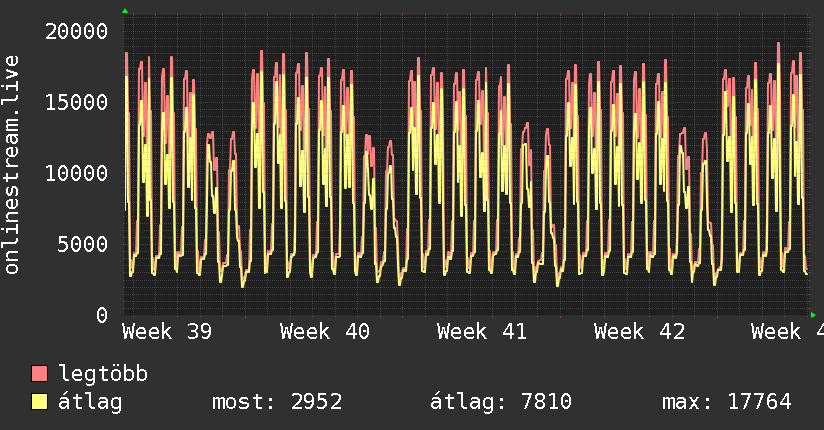Click the 20000 y-axis label
This screenshot has height=430, width=824.
pos(76,32)
